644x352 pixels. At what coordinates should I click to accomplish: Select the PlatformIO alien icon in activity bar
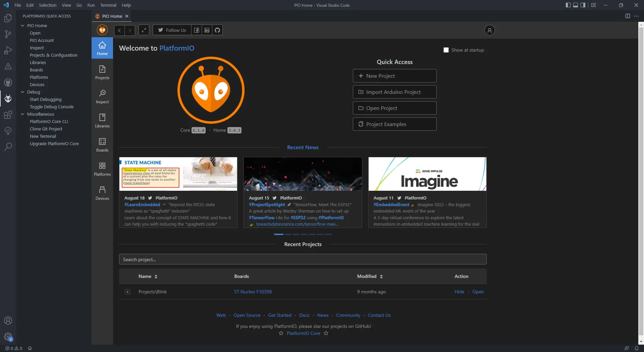click(8, 99)
